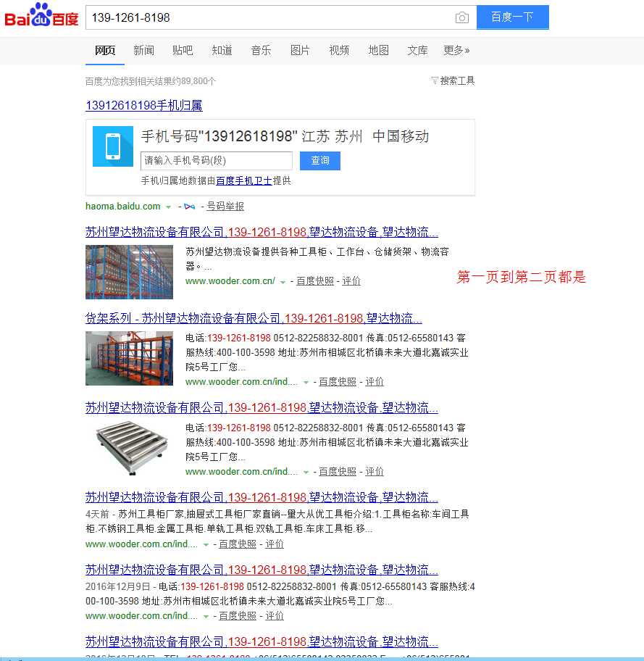Open 百度快照 beside the roller conveyor result
Image resolution: width=644 pixels, height=661 pixels.
tap(337, 472)
